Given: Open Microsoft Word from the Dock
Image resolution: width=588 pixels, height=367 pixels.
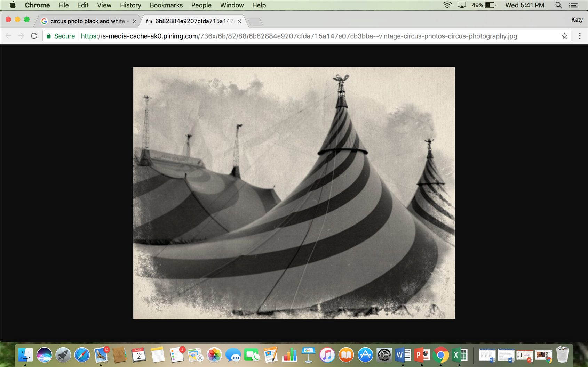Looking at the screenshot, I should (x=403, y=355).
